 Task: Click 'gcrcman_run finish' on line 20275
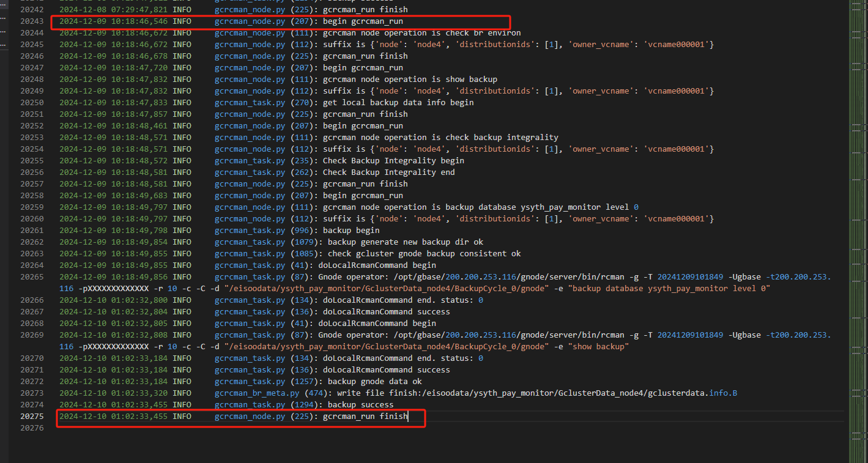click(365, 417)
